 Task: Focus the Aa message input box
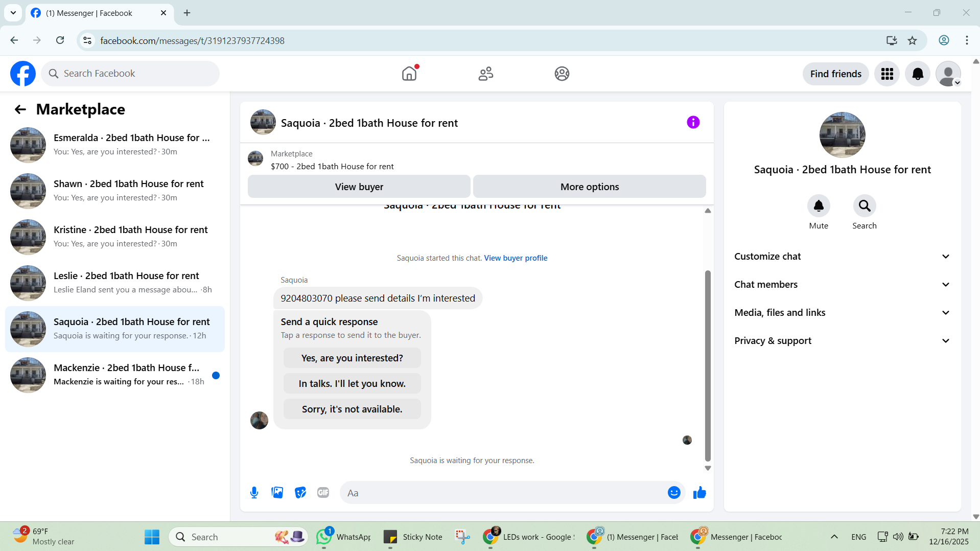pyautogui.click(x=503, y=493)
